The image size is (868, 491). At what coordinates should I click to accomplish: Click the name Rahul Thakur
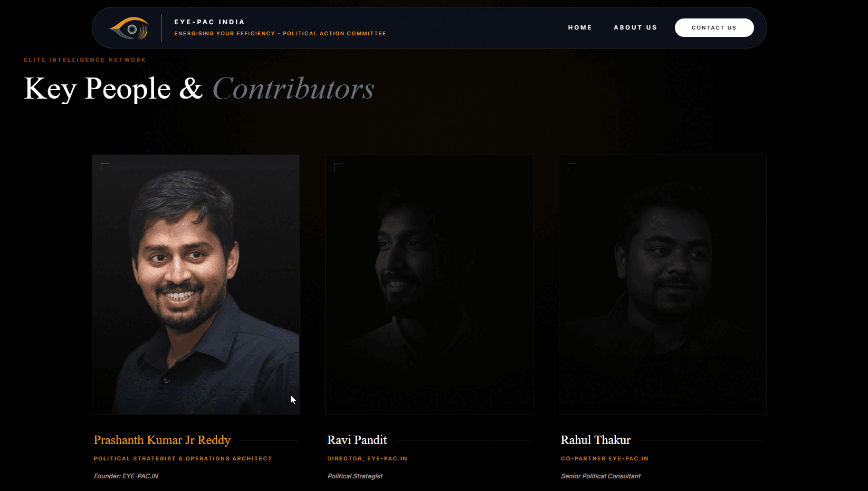(595, 440)
